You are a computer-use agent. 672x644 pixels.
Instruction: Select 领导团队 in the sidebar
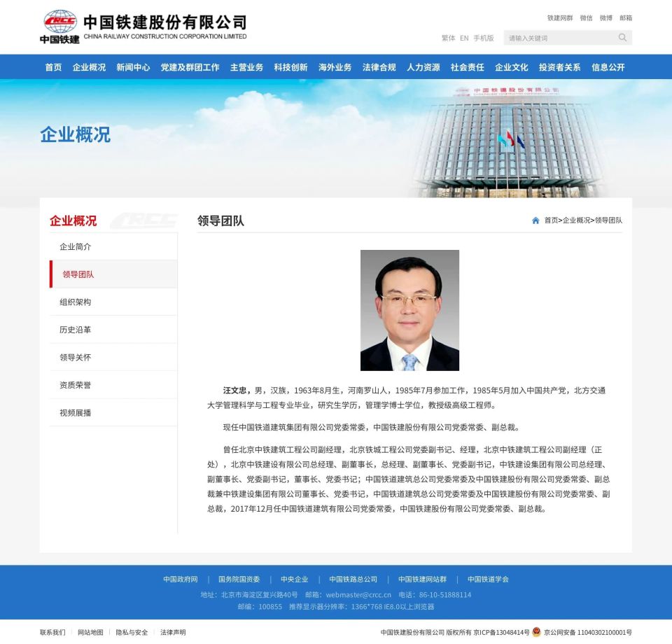point(113,274)
